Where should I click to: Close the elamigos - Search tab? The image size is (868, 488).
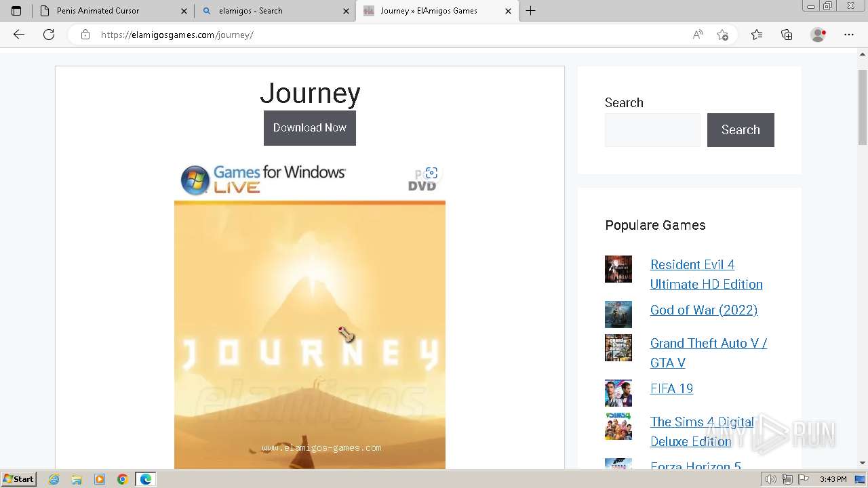[x=346, y=11]
